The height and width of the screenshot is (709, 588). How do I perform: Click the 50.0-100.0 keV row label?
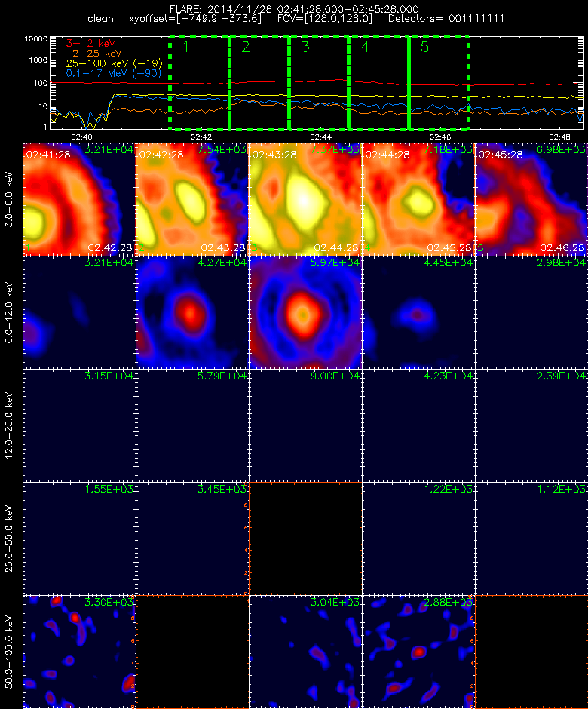click(10, 652)
